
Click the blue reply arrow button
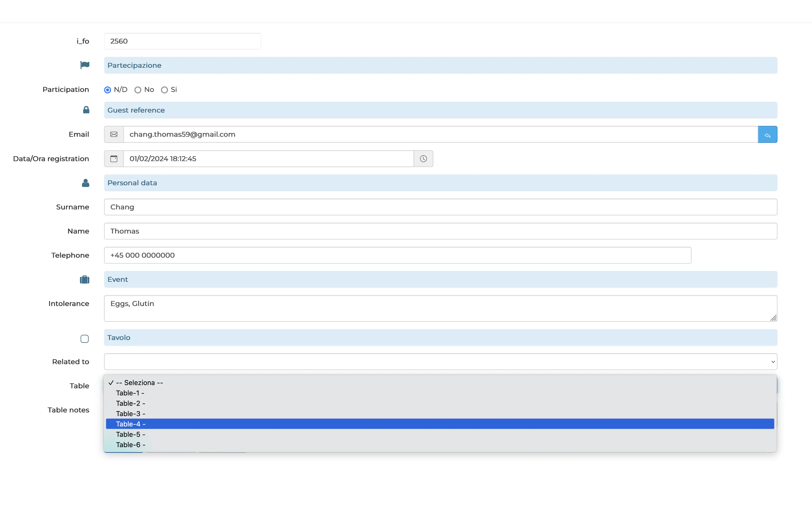[768, 135]
